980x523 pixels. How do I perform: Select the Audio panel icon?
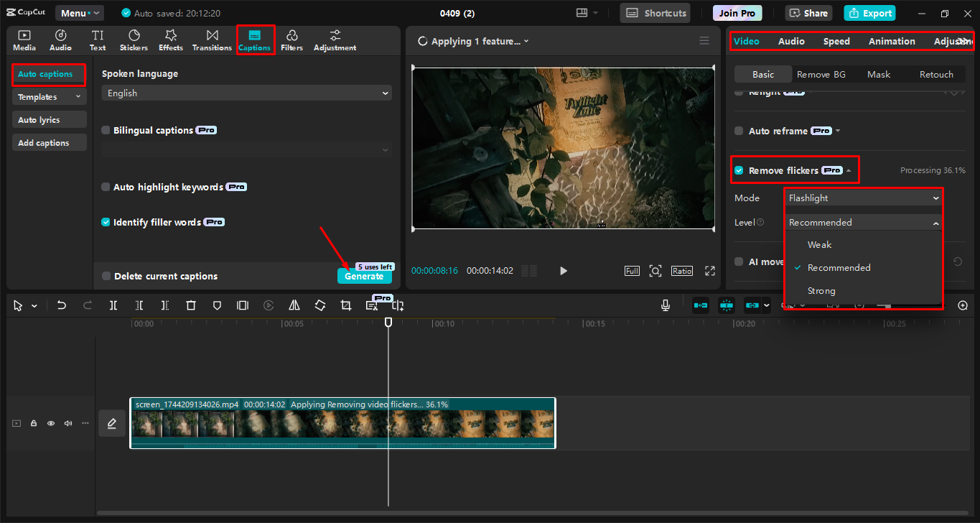60,40
